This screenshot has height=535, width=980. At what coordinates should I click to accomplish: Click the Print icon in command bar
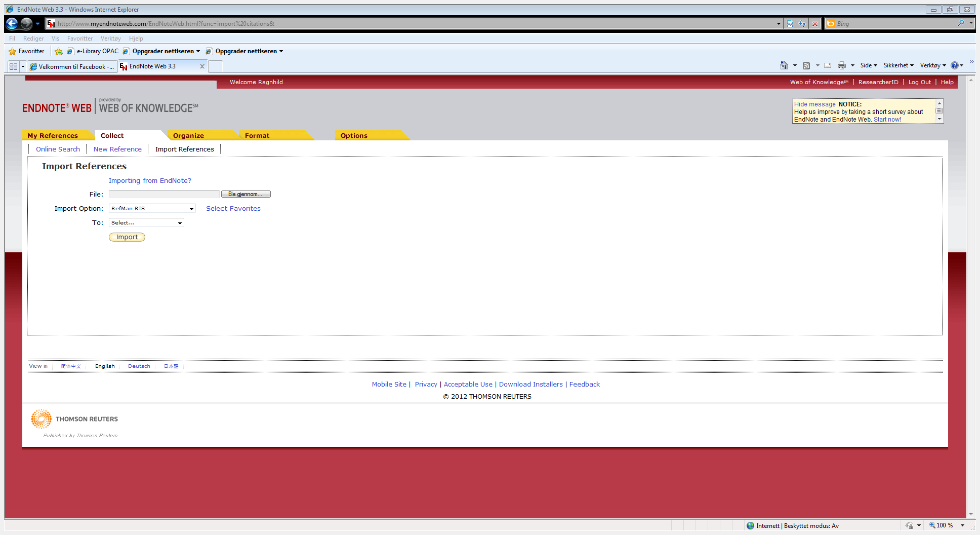pos(841,65)
